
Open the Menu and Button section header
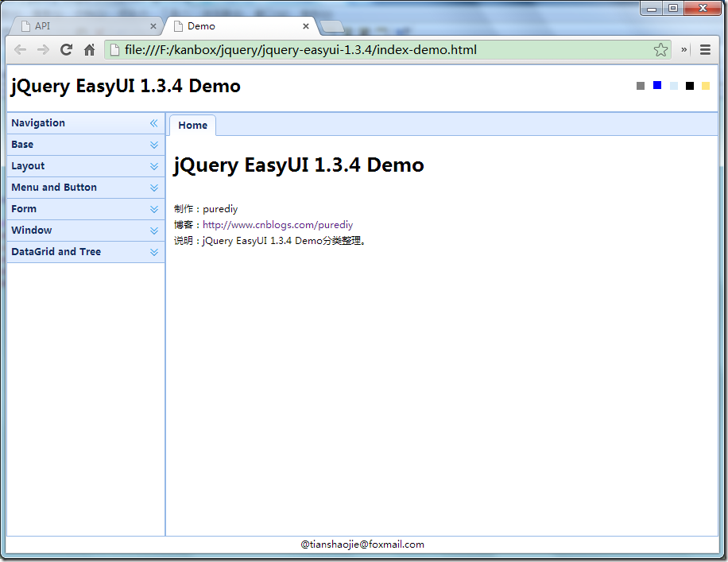(86, 187)
